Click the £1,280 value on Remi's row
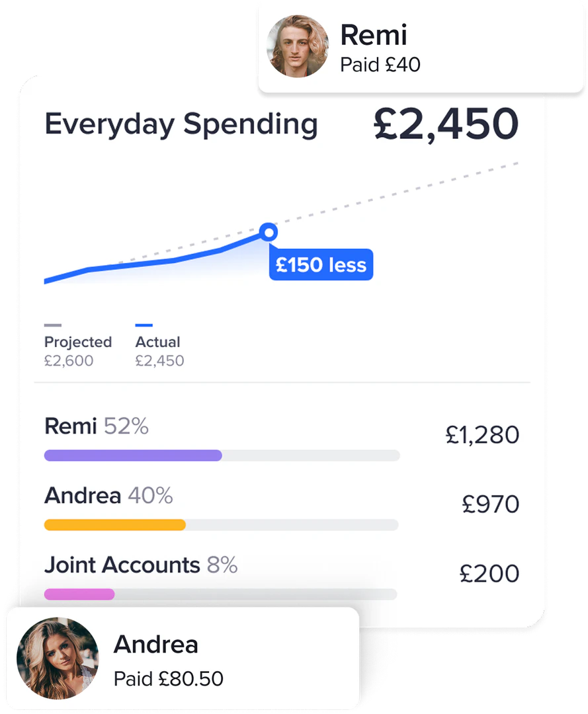 coord(482,435)
